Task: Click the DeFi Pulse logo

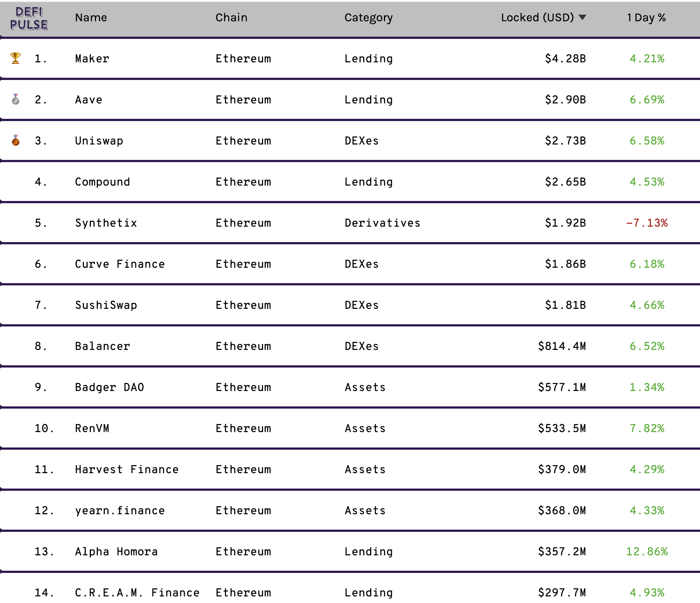Action: 29,18
